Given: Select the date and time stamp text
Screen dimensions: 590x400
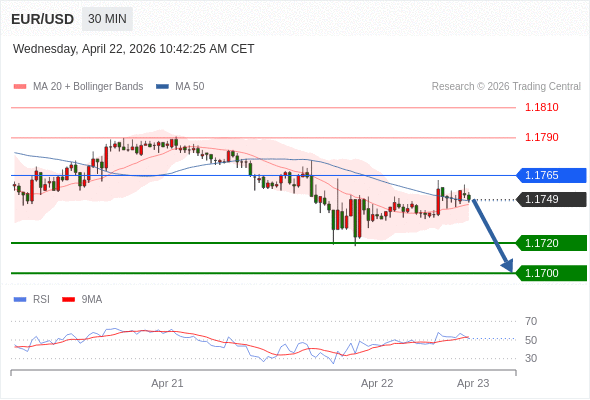Looking at the screenshot, I should coord(134,49).
